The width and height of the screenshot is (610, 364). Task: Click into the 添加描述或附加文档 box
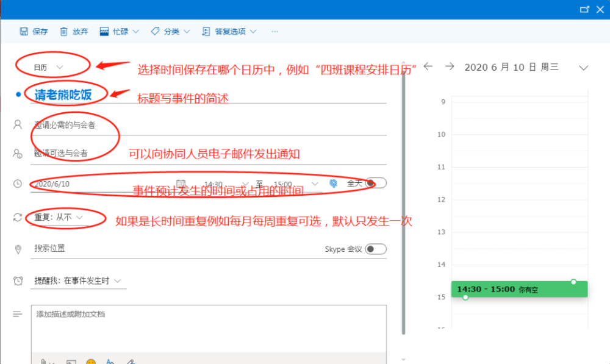pyautogui.click(x=209, y=329)
